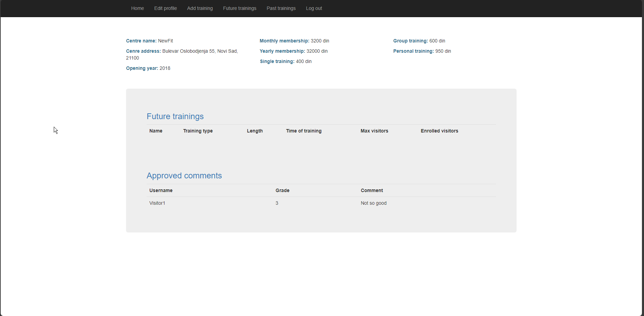
Task: Click Log out in the navigation bar
Action: (x=314, y=8)
